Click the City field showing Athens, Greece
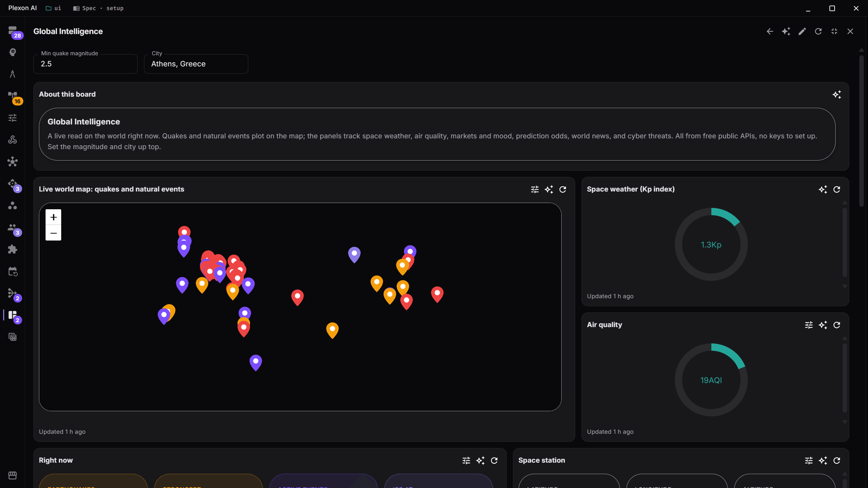The width and height of the screenshot is (868, 488). pos(196,64)
